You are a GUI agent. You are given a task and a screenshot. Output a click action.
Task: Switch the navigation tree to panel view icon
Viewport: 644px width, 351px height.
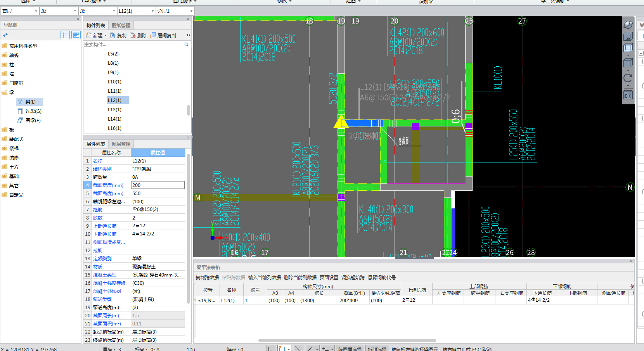click(76, 35)
